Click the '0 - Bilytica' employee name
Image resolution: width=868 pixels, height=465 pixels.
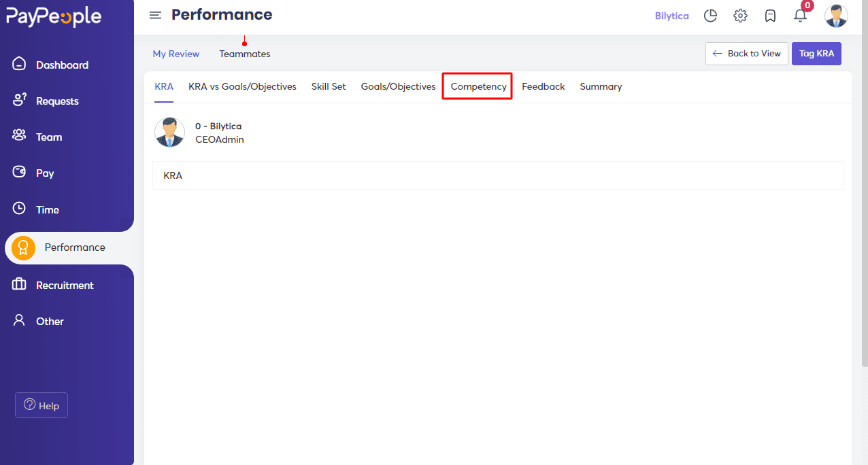coord(218,126)
